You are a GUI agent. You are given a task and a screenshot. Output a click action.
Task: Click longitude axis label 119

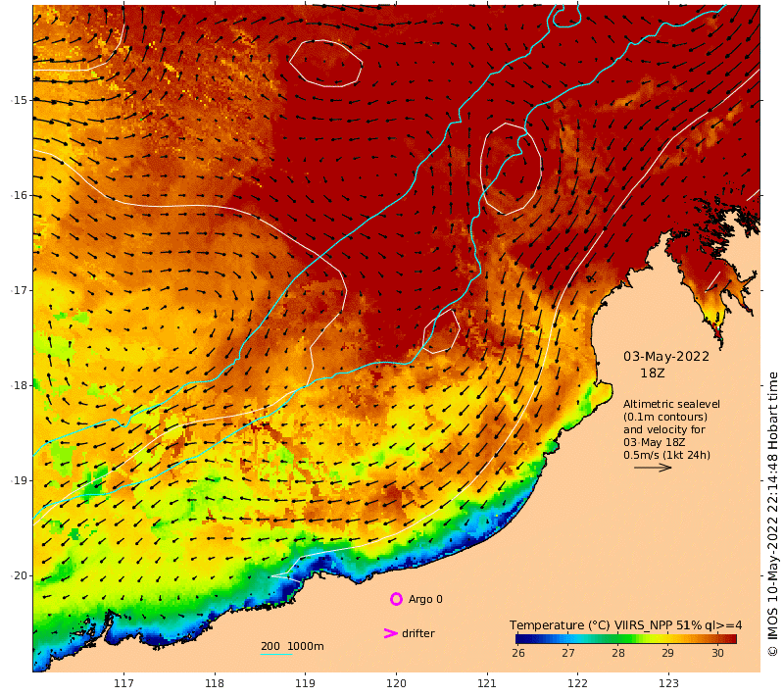tap(306, 683)
